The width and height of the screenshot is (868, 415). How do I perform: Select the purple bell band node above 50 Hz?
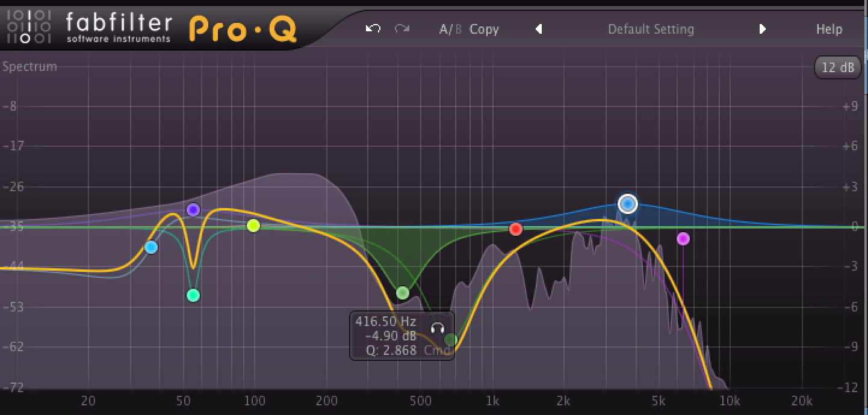193,210
